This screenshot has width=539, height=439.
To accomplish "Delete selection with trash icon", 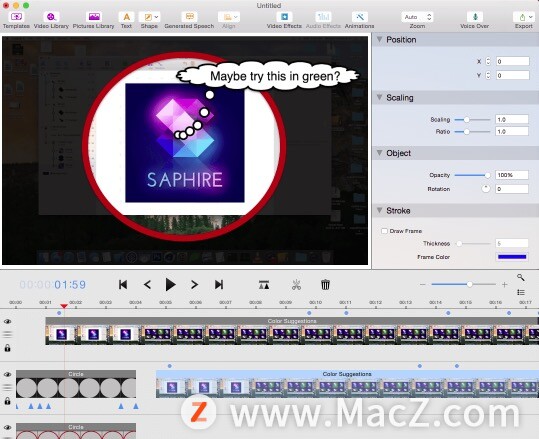I will [x=325, y=285].
